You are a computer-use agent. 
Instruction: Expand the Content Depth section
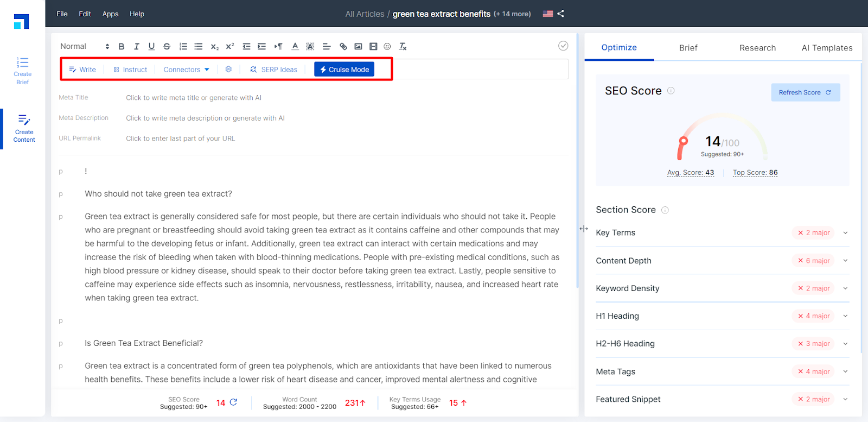tap(845, 261)
